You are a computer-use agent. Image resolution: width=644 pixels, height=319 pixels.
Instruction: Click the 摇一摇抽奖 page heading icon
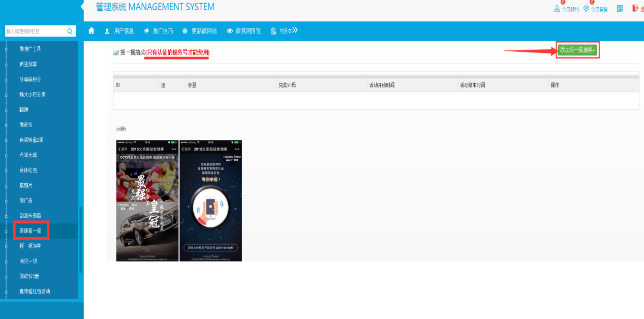click(116, 53)
